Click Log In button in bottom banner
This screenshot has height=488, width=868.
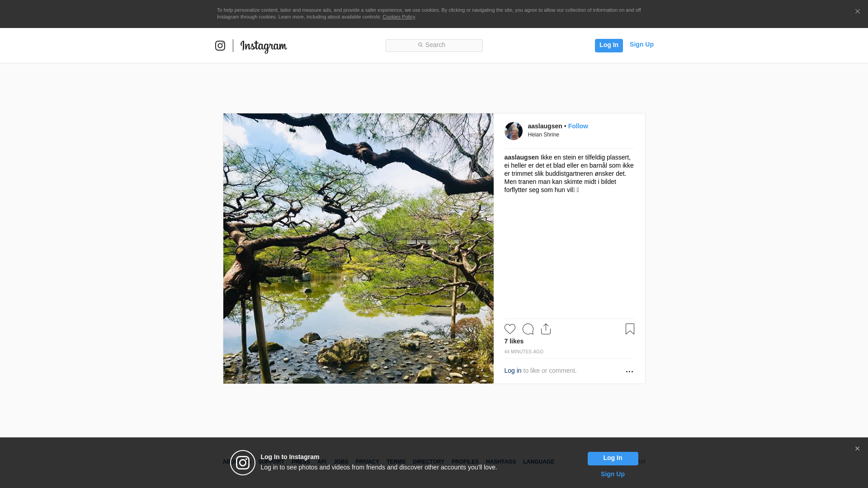click(x=613, y=458)
